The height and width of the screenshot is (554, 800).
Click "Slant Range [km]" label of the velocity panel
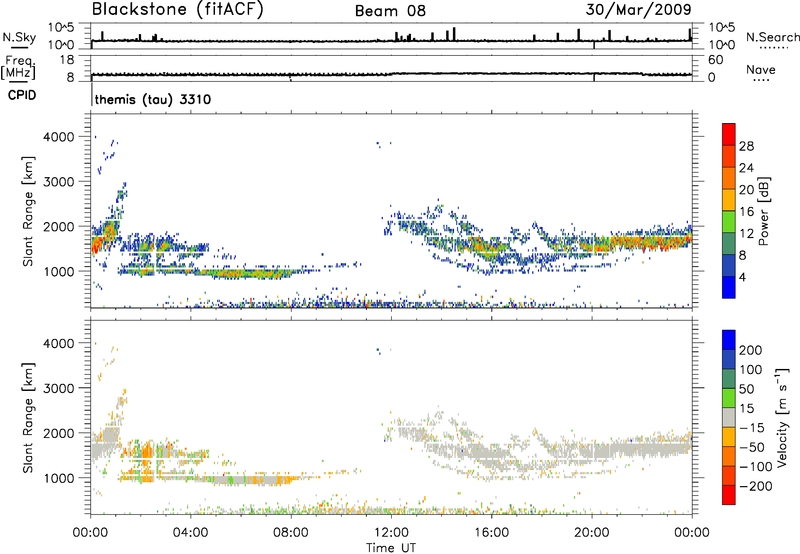coord(28,417)
